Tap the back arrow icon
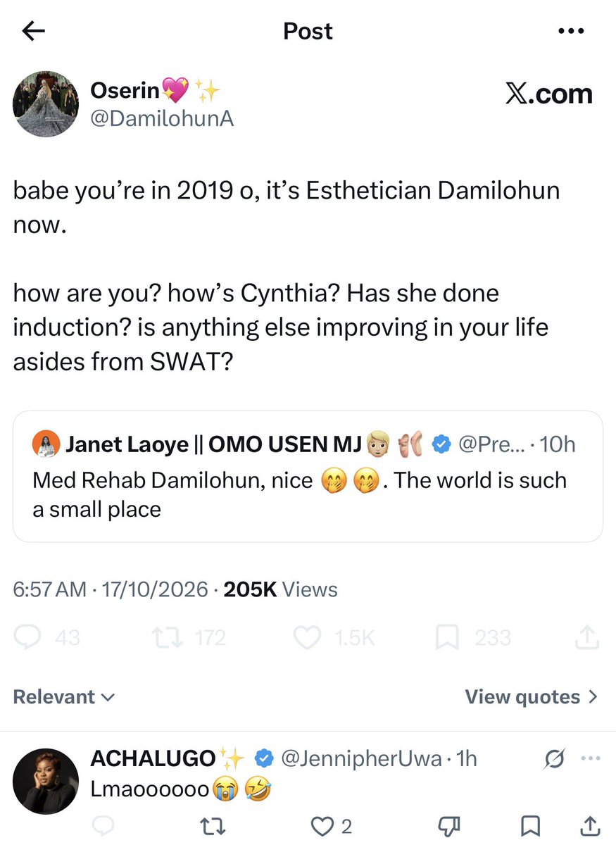The image size is (616, 845). coord(34,31)
